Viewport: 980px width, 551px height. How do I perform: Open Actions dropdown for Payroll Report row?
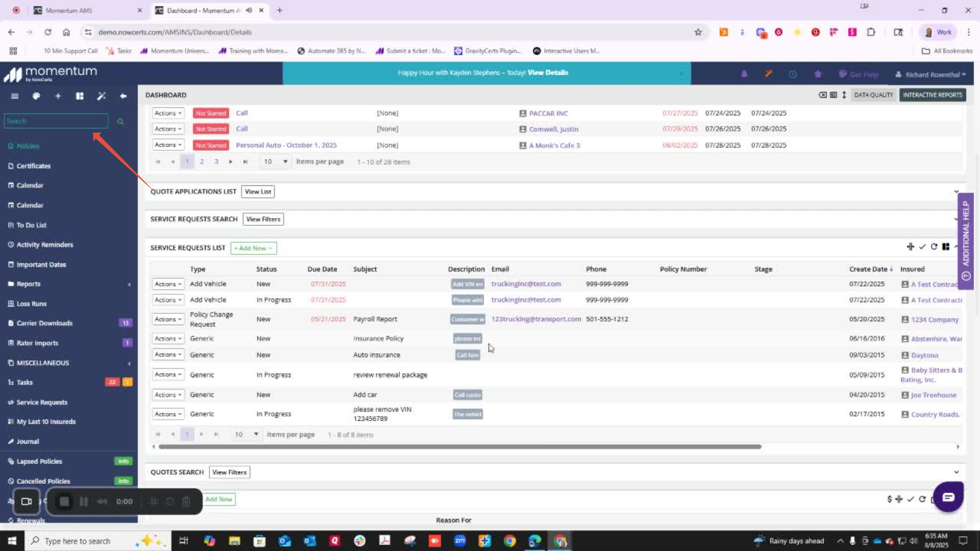pos(168,319)
